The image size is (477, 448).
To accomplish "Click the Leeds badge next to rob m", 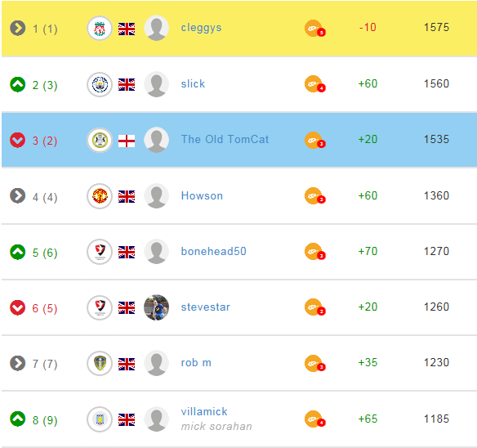I will coord(100,363).
